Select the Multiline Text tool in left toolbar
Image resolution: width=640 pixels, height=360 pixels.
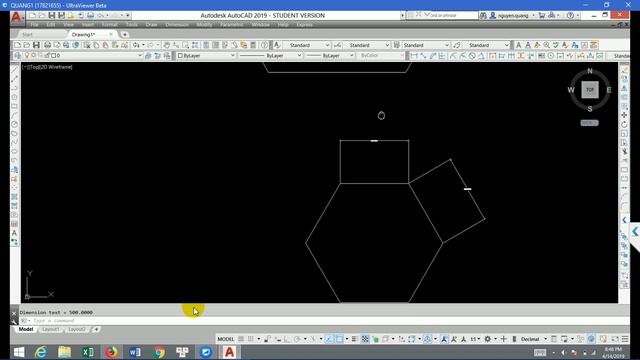pos(15,233)
